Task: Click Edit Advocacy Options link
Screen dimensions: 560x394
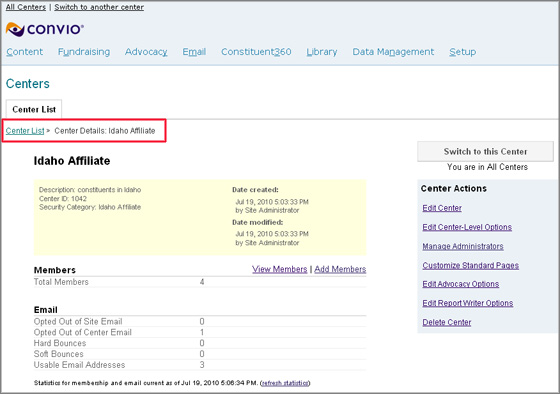Action: point(461,284)
